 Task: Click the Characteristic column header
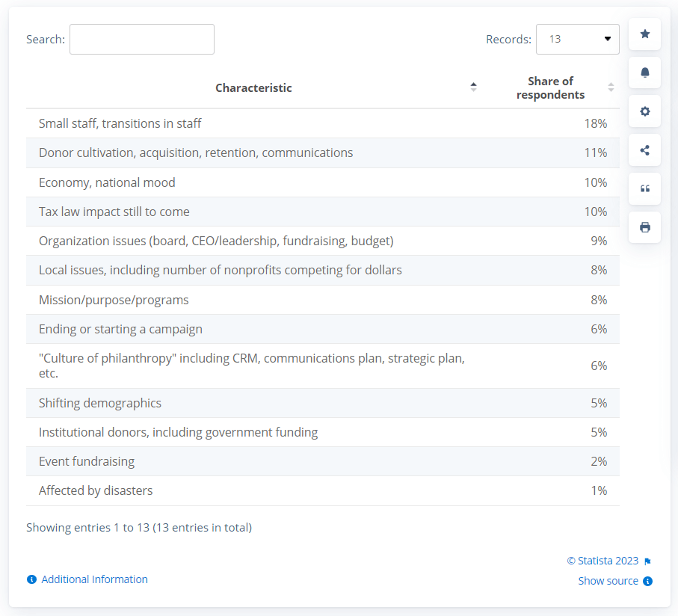253,87
